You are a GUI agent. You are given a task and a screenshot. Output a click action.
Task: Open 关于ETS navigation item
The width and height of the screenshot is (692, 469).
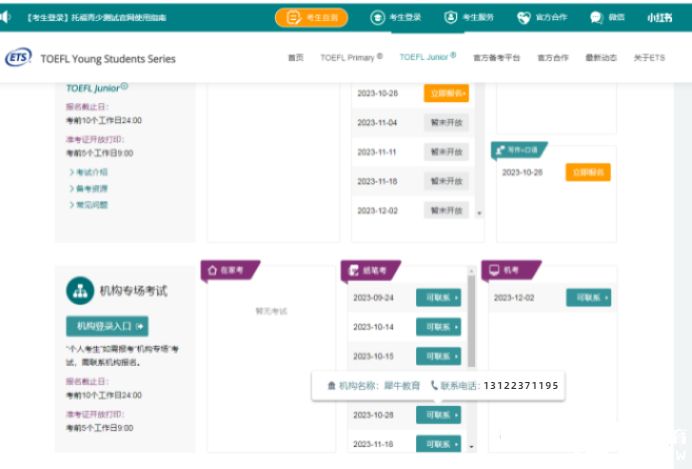649,57
